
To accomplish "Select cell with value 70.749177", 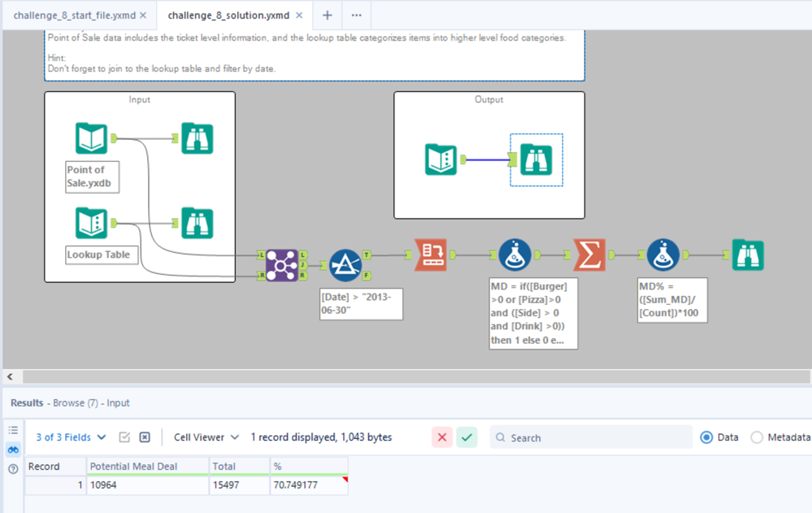I will 309,485.
